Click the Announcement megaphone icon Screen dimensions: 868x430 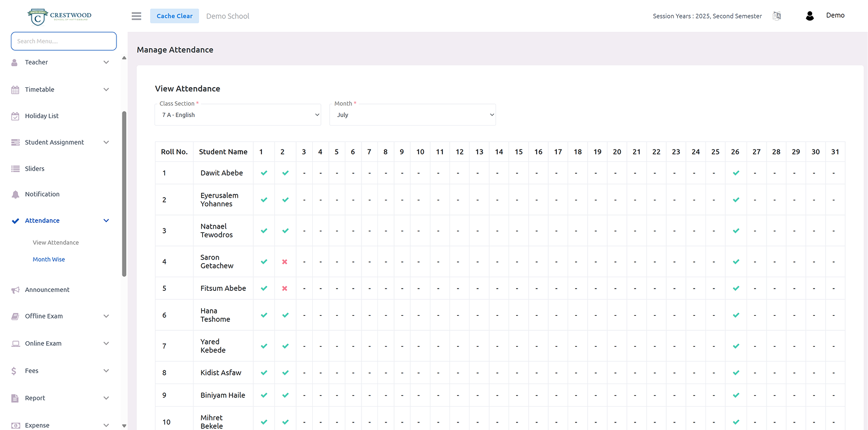coord(15,290)
